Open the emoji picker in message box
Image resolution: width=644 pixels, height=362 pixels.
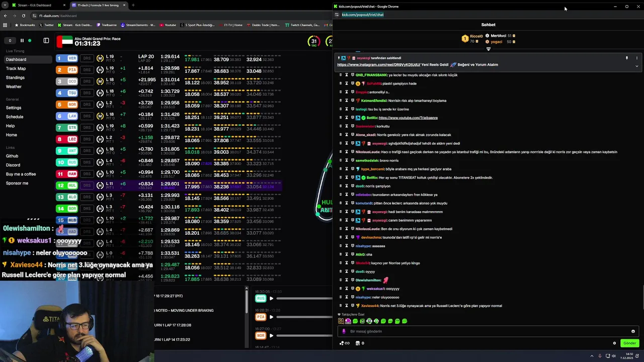[633, 331]
